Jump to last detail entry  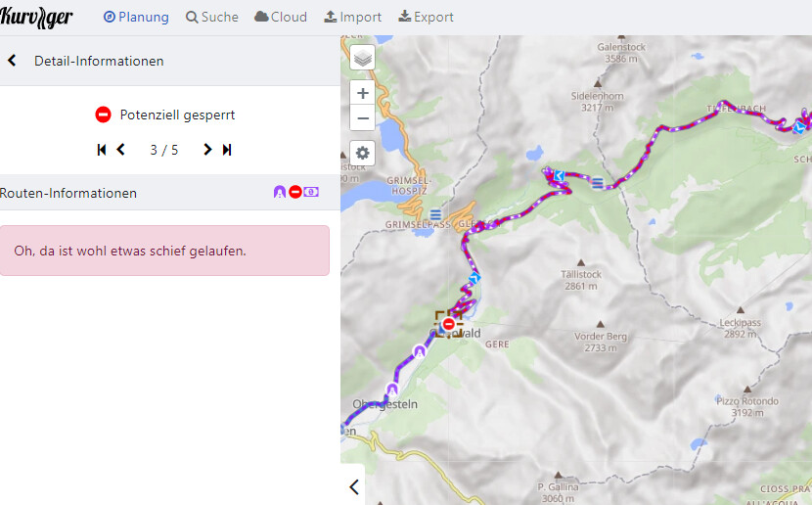227,150
